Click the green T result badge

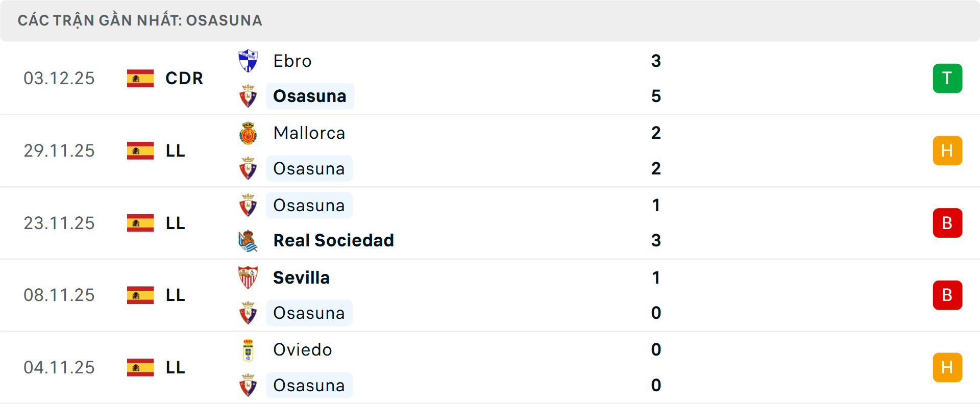click(x=947, y=78)
